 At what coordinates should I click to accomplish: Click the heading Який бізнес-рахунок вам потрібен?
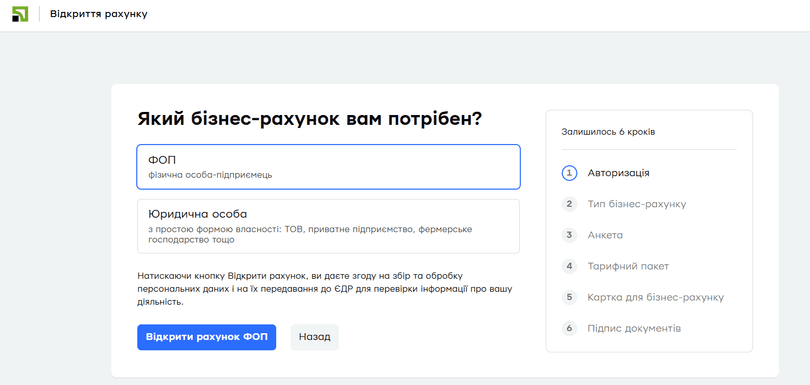pyautogui.click(x=309, y=119)
